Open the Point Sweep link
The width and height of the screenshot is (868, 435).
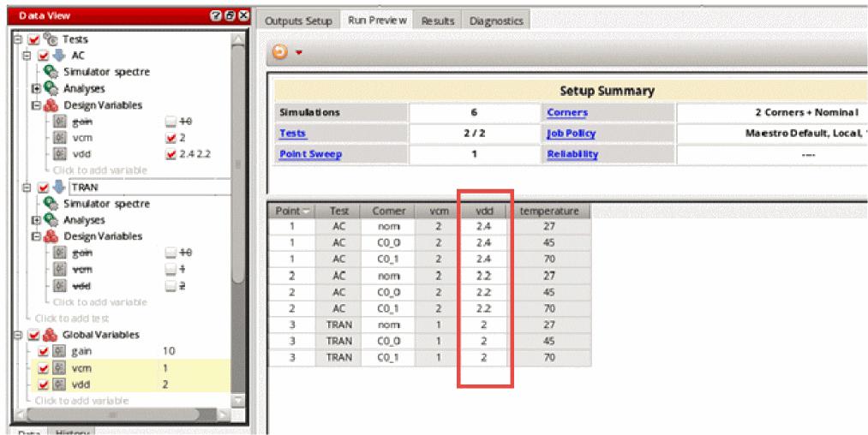coord(310,154)
